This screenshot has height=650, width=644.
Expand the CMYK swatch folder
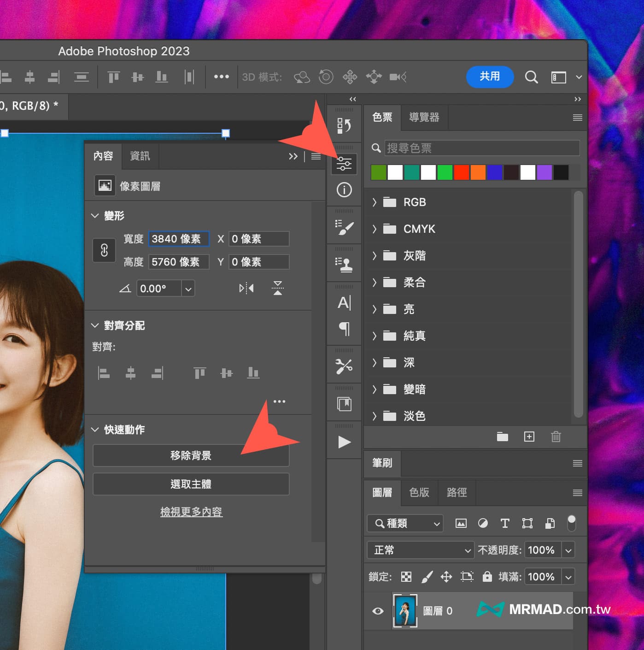(374, 229)
